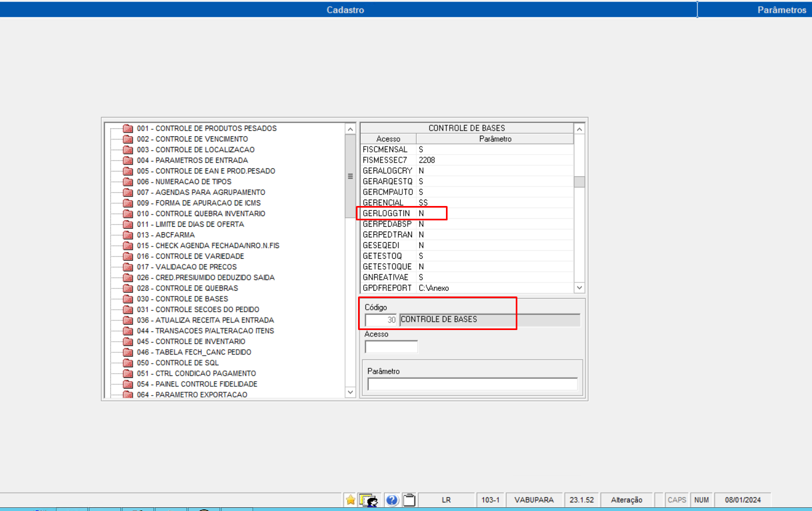
Task: Click the folder icon for 013 - ABCFARMA
Action: point(128,235)
